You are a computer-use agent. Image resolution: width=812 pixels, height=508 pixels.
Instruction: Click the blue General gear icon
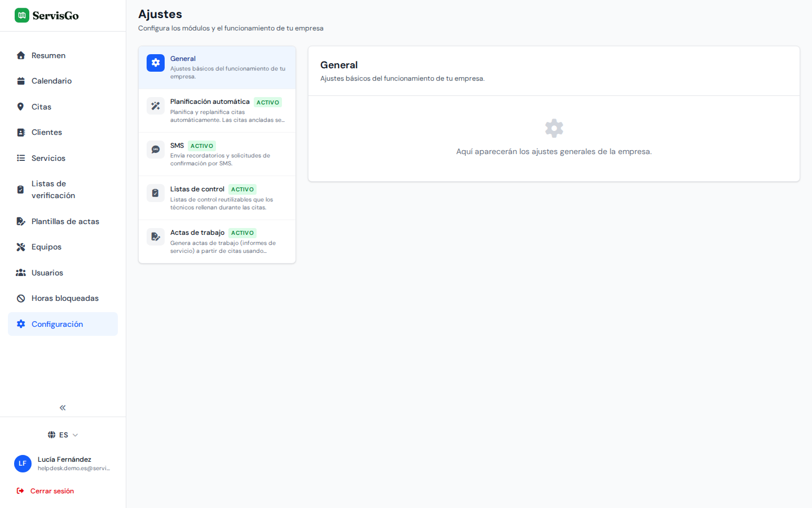(156, 63)
